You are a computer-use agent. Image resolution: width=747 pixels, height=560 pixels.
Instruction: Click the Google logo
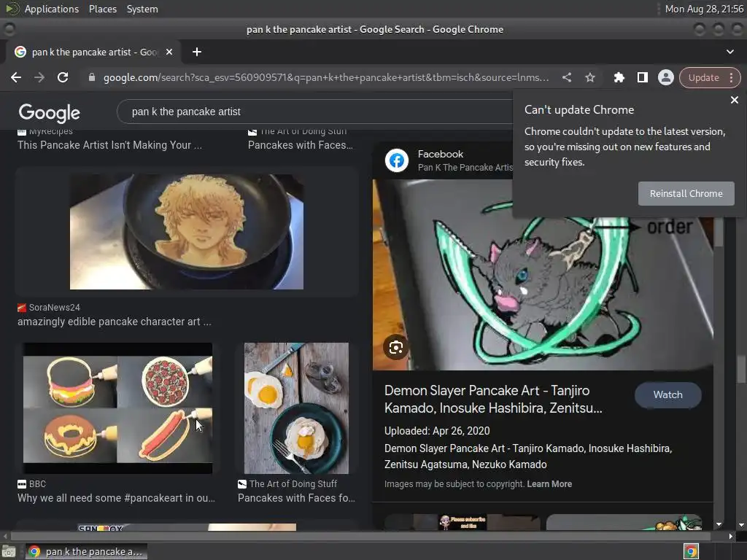[50, 113]
